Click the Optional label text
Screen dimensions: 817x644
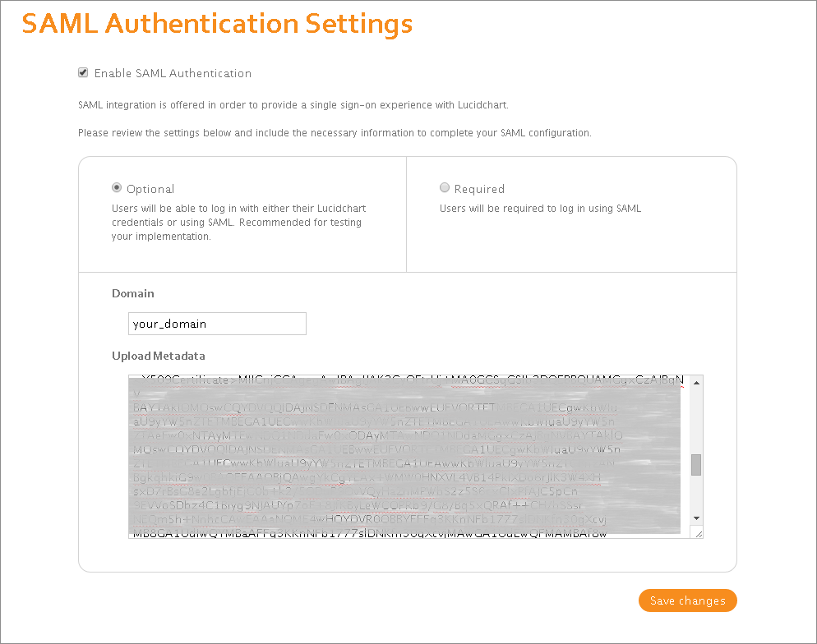[150, 188]
